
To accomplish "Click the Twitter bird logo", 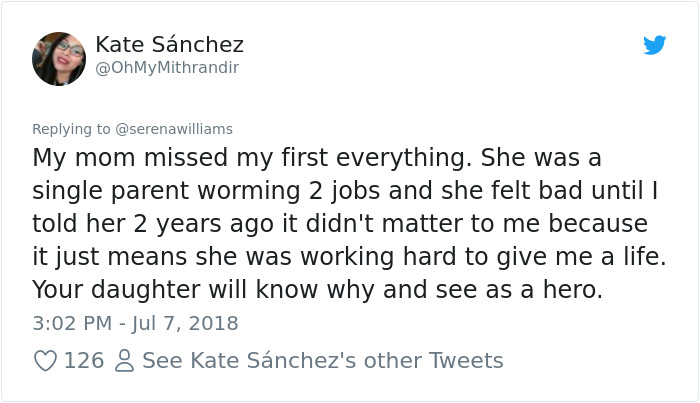I will tap(654, 45).
